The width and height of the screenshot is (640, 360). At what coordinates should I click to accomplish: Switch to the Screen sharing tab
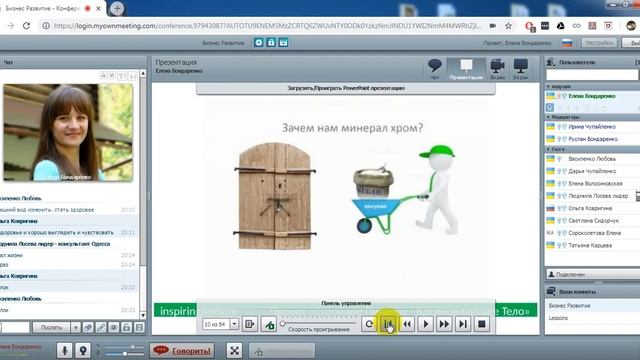(x=520, y=69)
